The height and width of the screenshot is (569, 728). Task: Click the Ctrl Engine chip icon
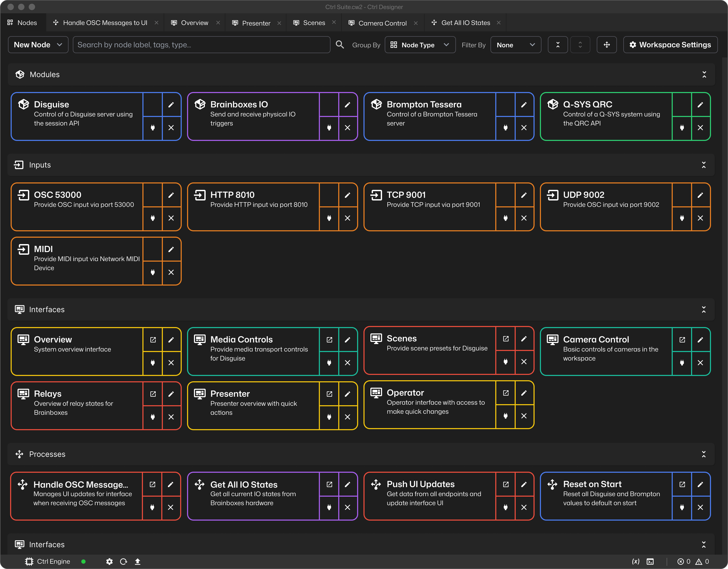[29, 562]
